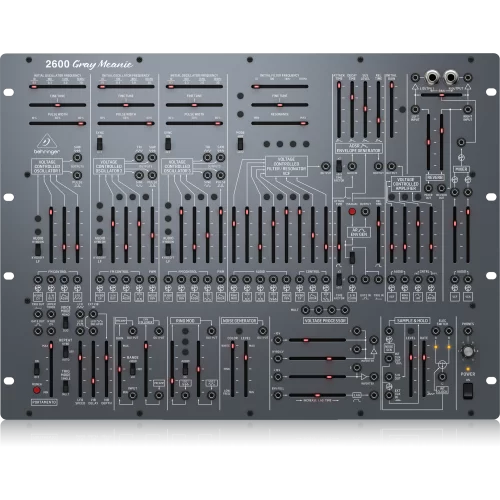Flip the main Power rocker switch
Image resolution: width=500 pixels, height=500 pixels.
[x=468, y=391]
